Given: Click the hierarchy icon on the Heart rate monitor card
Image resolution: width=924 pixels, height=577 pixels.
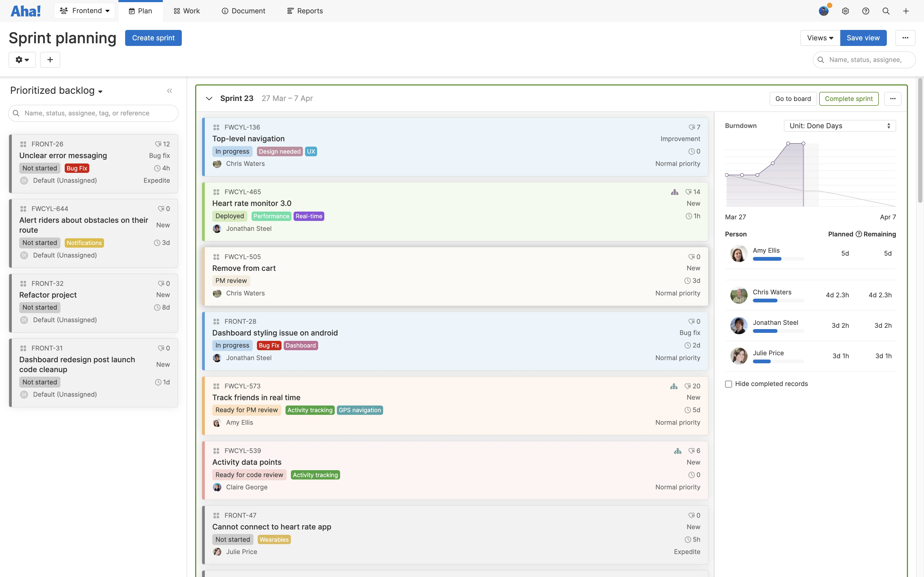Looking at the screenshot, I should click(675, 192).
